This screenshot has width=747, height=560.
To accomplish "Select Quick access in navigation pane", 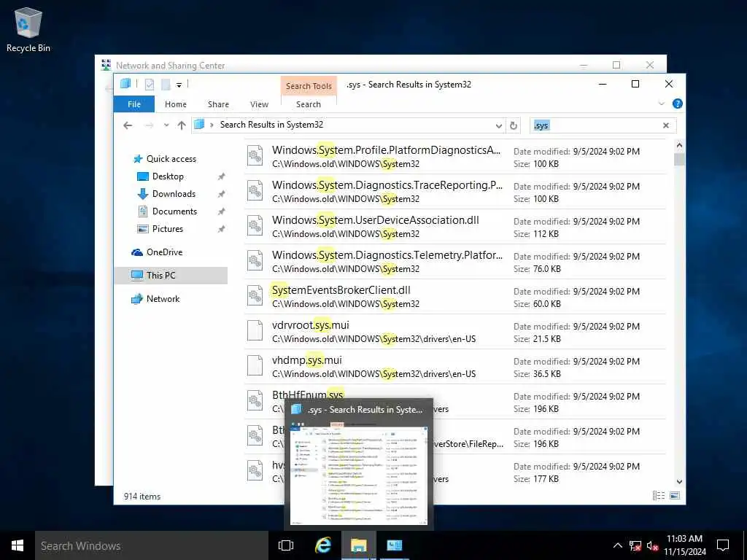I will point(171,158).
